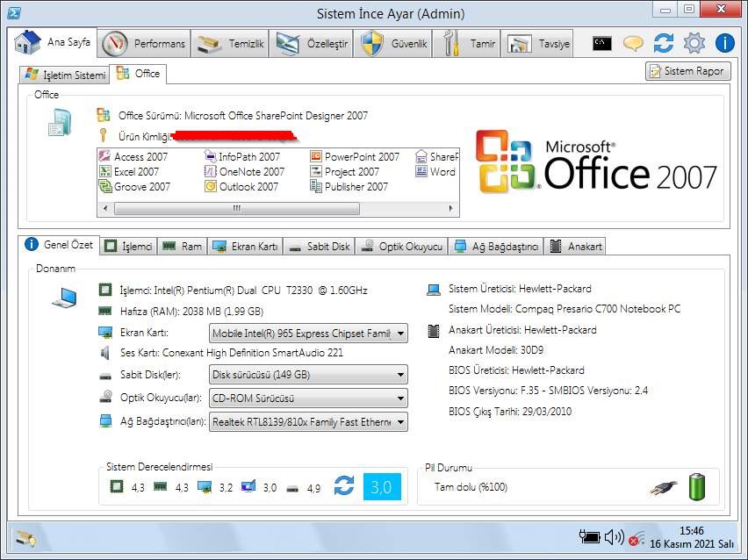This screenshot has height=560, width=748.
Task: Open the Tavsiye tab
Action: [x=537, y=44]
